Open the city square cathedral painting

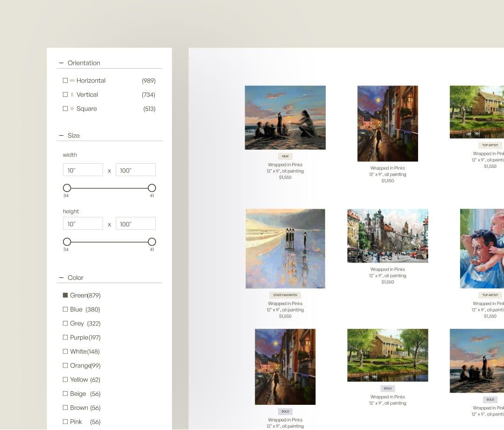pyautogui.click(x=387, y=236)
